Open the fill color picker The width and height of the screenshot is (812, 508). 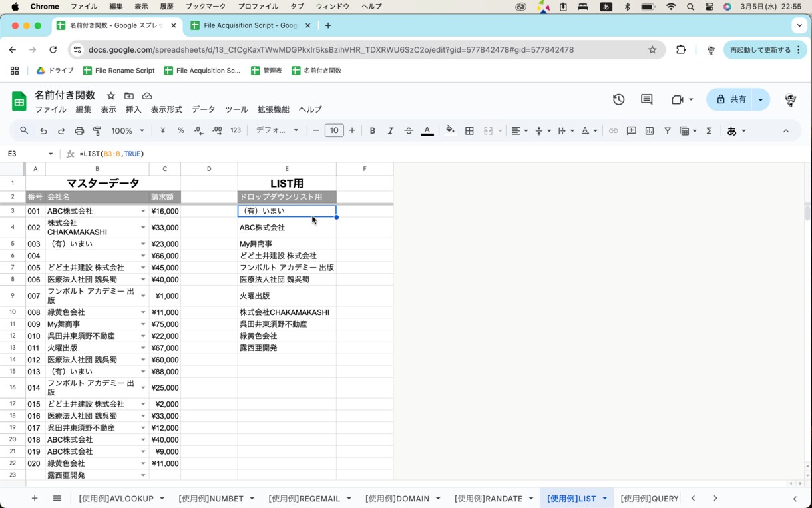pyautogui.click(x=451, y=131)
